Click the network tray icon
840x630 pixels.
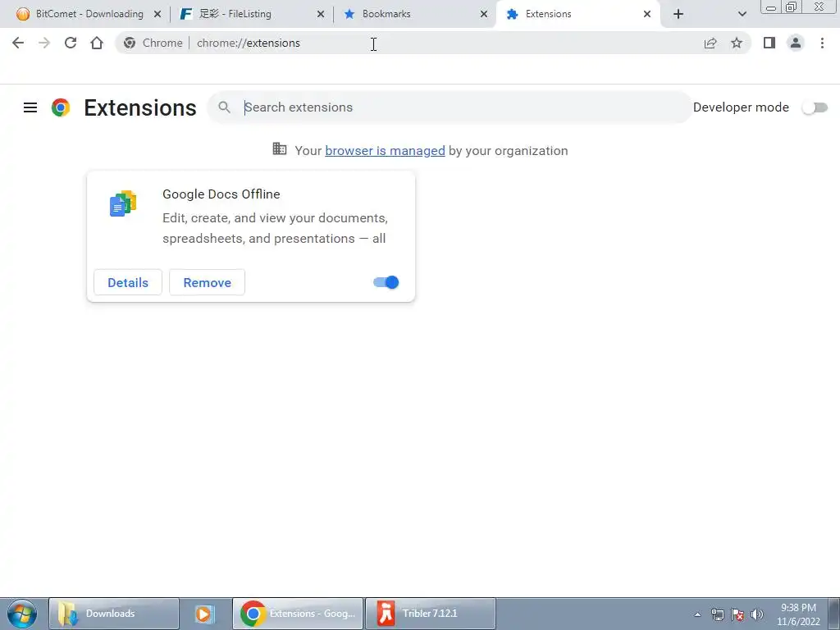pyautogui.click(x=717, y=614)
